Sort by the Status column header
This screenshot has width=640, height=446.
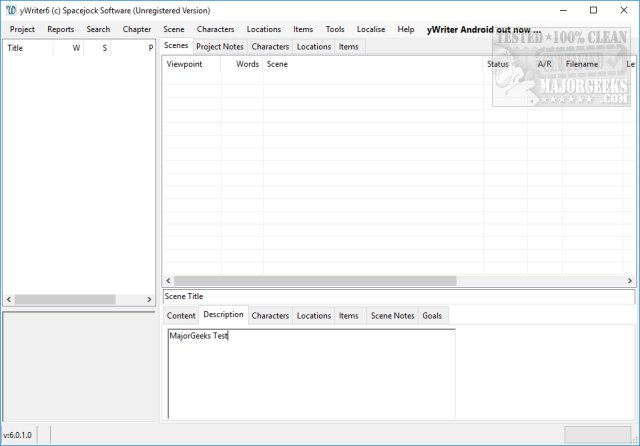click(505, 64)
